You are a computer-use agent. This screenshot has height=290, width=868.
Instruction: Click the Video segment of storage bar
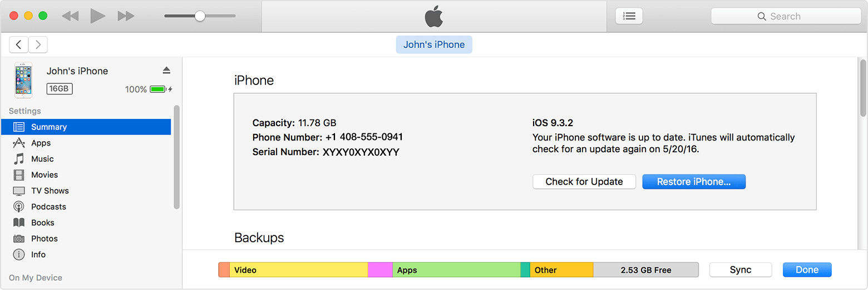click(x=299, y=270)
